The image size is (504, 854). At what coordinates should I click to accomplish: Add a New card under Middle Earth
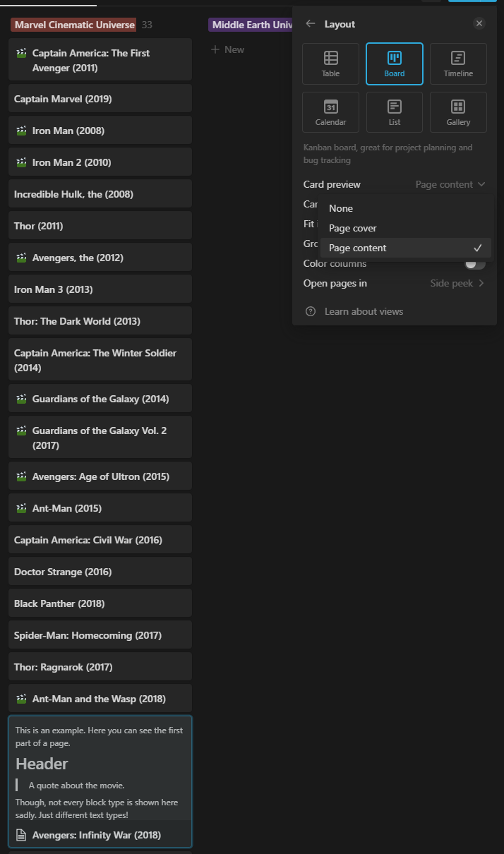coord(227,49)
